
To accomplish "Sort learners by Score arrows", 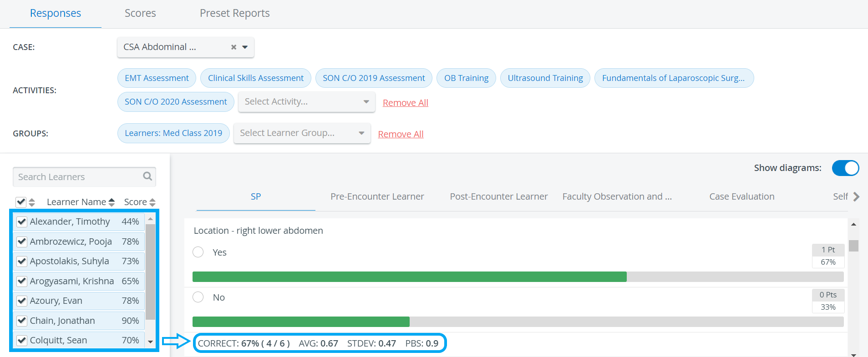I will 152,202.
